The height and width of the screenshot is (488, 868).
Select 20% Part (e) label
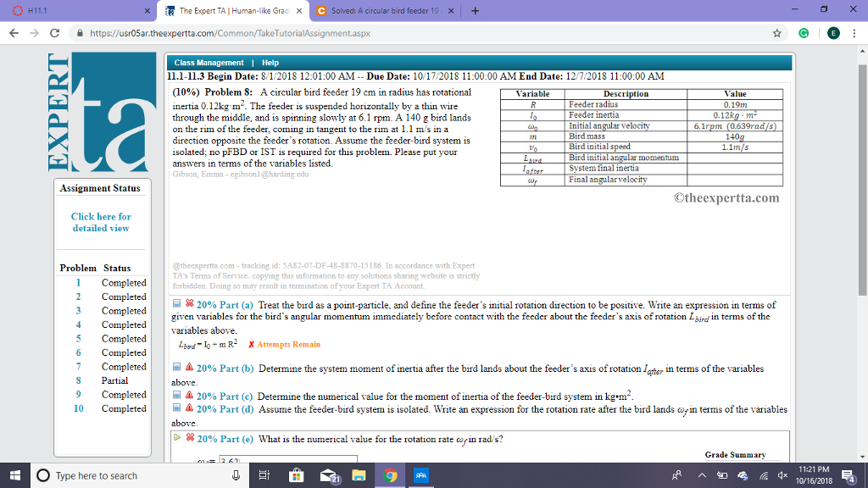click(225, 440)
